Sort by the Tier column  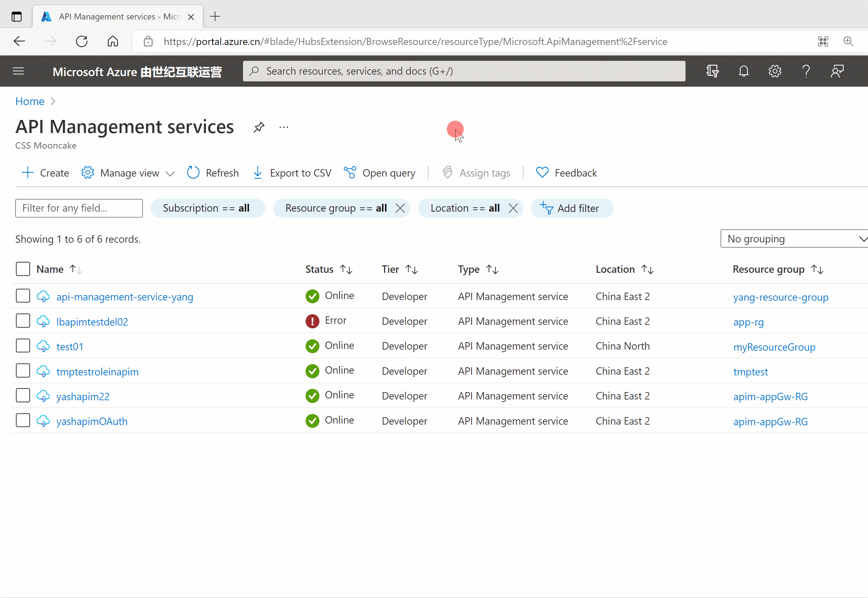click(x=400, y=269)
